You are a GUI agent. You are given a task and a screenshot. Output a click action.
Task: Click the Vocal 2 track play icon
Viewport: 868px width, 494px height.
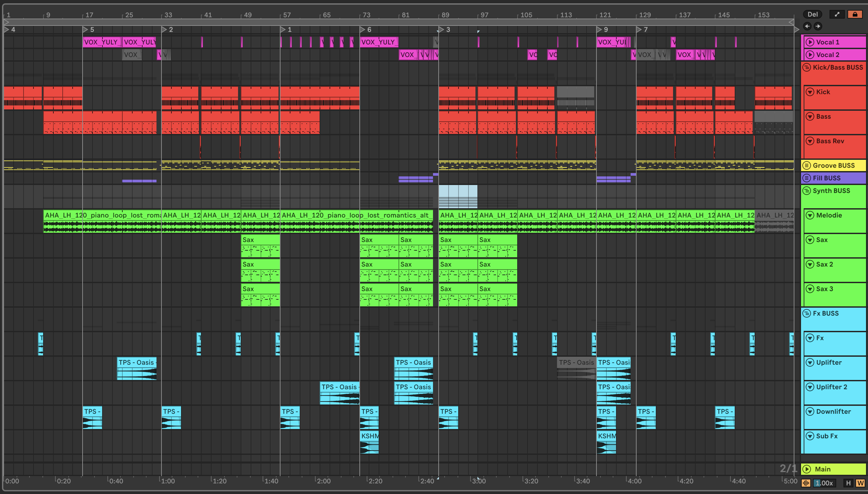coord(810,55)
